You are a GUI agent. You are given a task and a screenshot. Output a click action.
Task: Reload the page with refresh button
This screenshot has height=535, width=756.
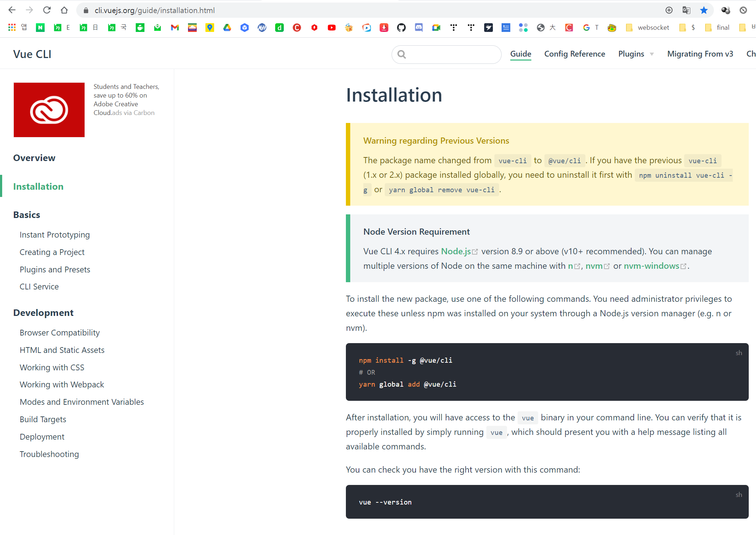pos(47,10)
